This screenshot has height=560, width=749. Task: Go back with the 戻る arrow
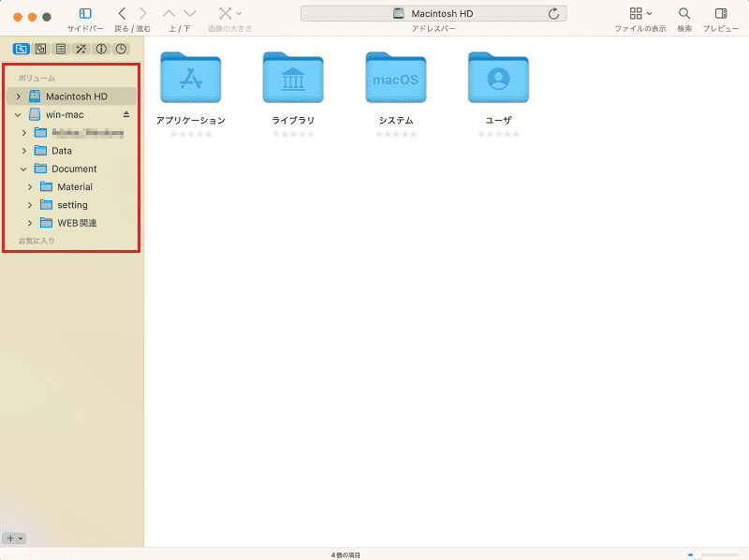pyautogui.click(x=123, y=13)
